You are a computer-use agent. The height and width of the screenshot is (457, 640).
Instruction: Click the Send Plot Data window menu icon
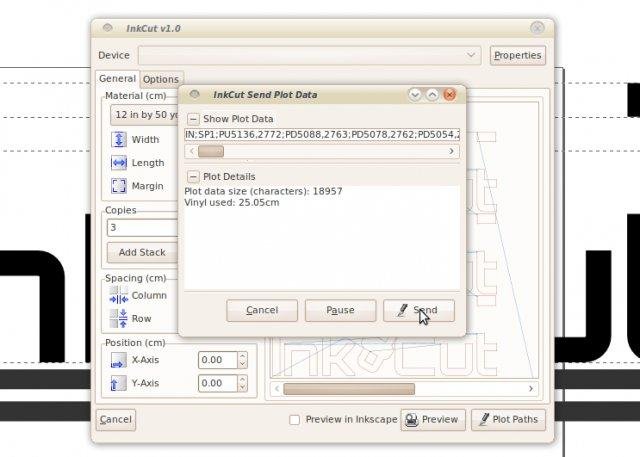(194, 94)
